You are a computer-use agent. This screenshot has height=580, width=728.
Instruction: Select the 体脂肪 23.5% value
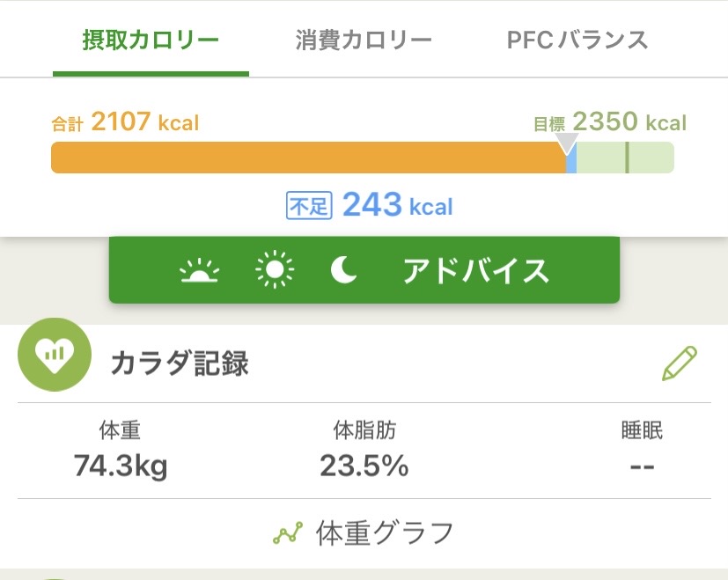(x=364, y=465)
